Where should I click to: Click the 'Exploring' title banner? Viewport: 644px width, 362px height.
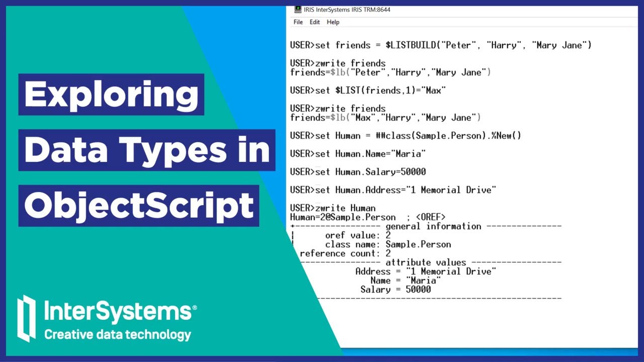(111, 95)
